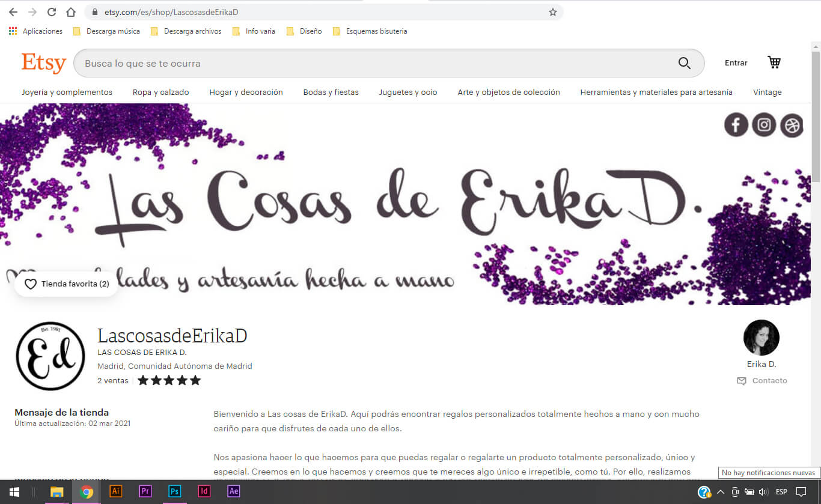Open the Windows Start menu
821x504 pixels.
pos(14,492)
